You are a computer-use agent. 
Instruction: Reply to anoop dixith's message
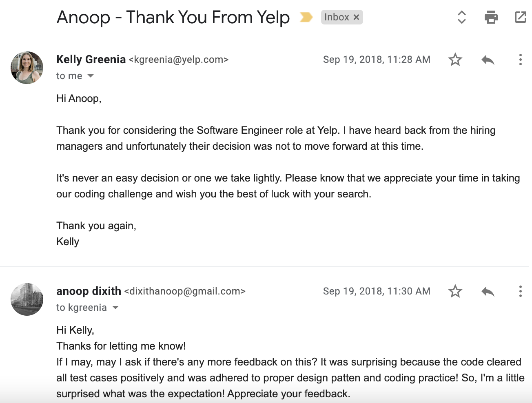[488, 292]
